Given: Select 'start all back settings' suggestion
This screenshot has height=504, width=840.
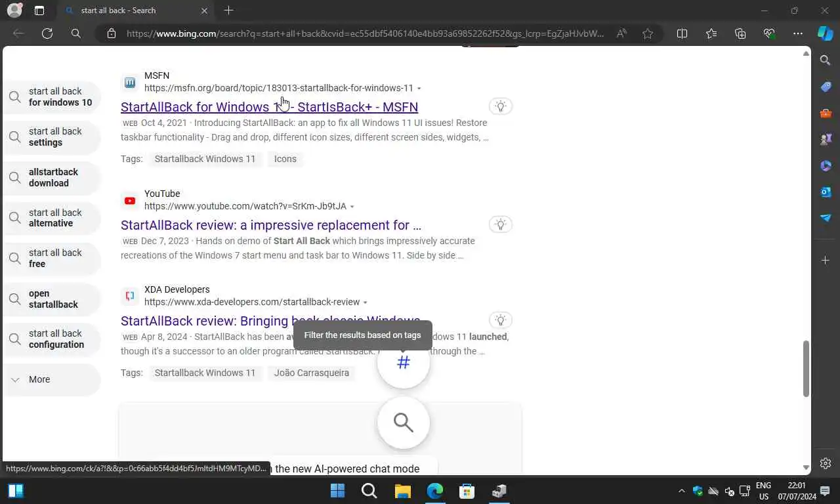Looking at the screenshot, I should click(x=52, y=137).
